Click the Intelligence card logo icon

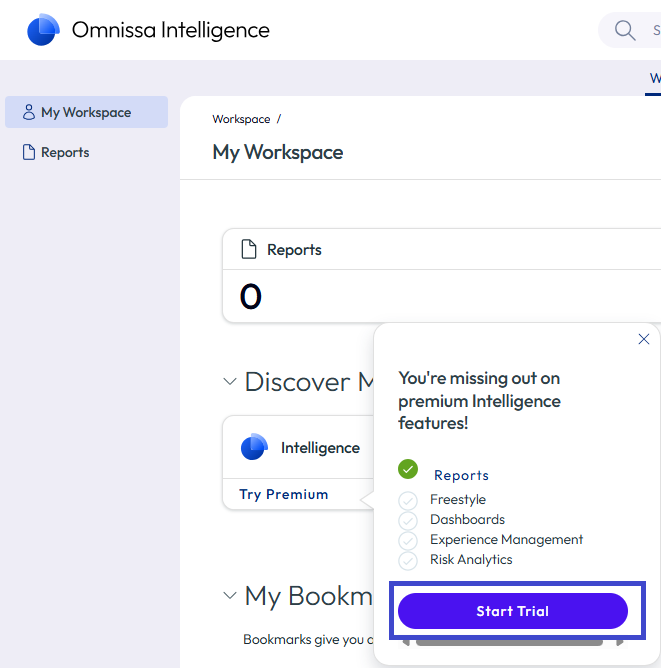point(254,446)
